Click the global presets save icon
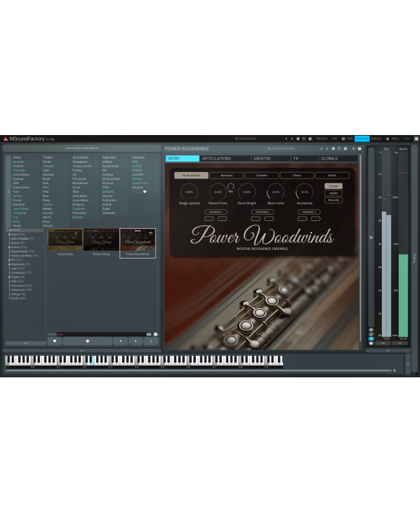 [x=304, y=139]
